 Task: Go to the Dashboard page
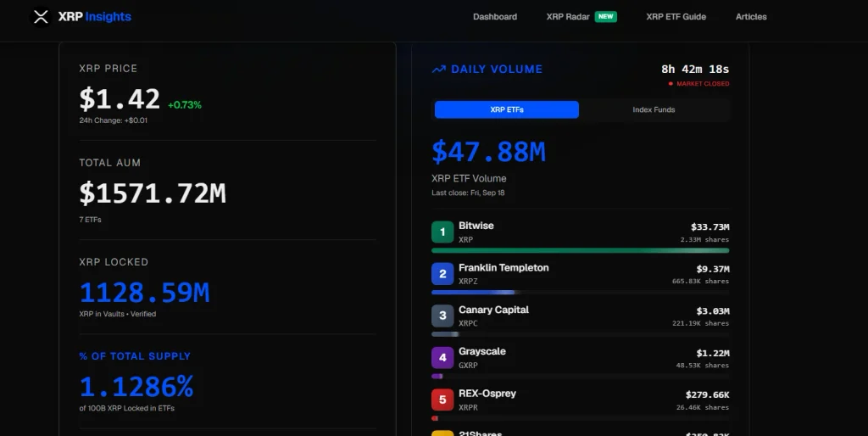tap(495, 17)
